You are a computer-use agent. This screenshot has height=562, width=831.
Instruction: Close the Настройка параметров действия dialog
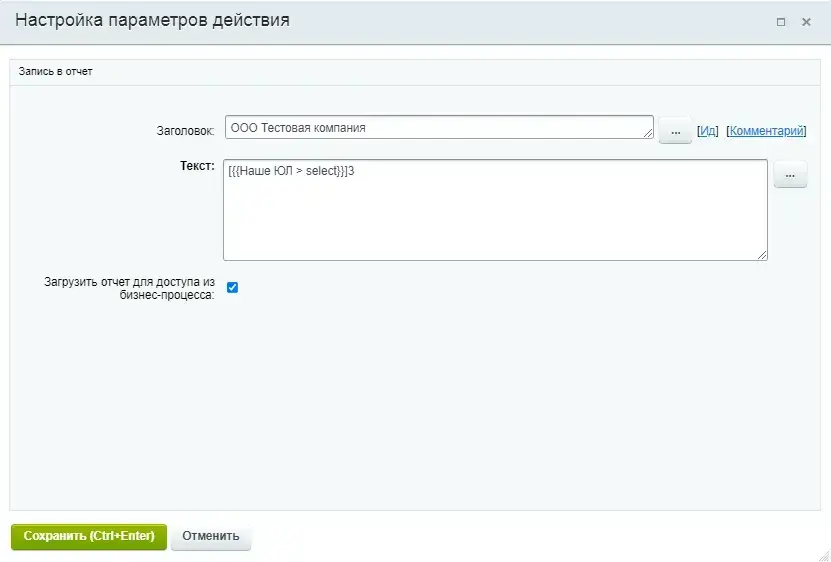coord(806,22)
